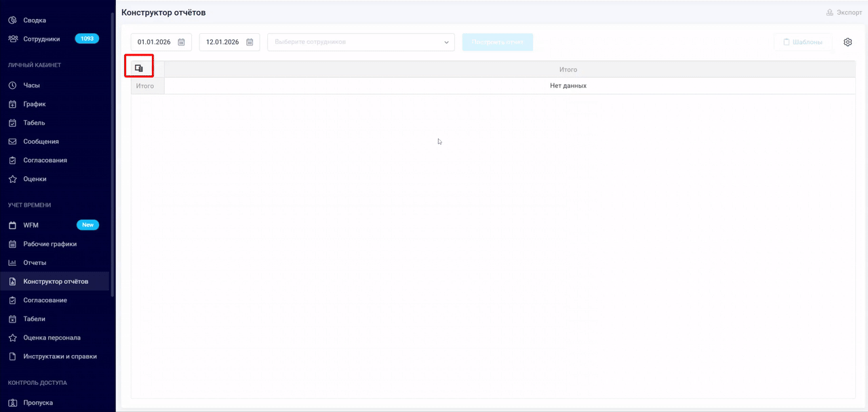Viewport: 868px width, 412px height.
Task: Click the calendar icon in start date field
Action: tap(181, 42)
